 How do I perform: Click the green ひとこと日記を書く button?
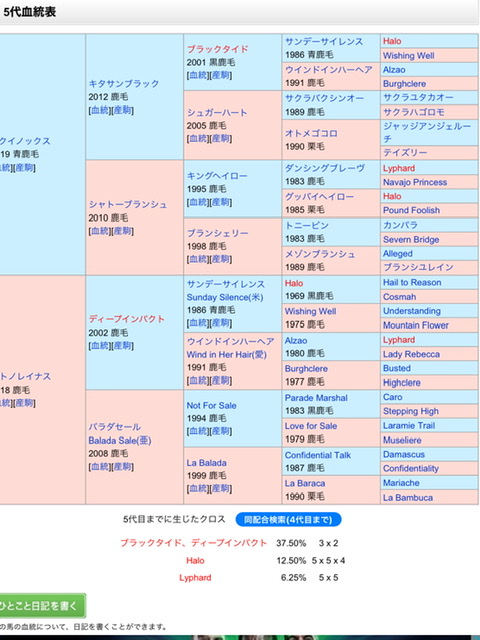42,605
